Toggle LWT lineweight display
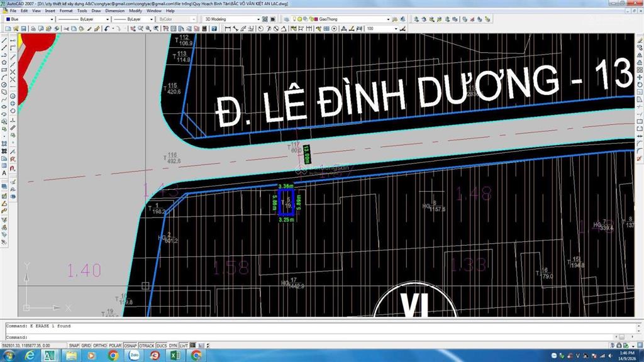 coord(184,346)
